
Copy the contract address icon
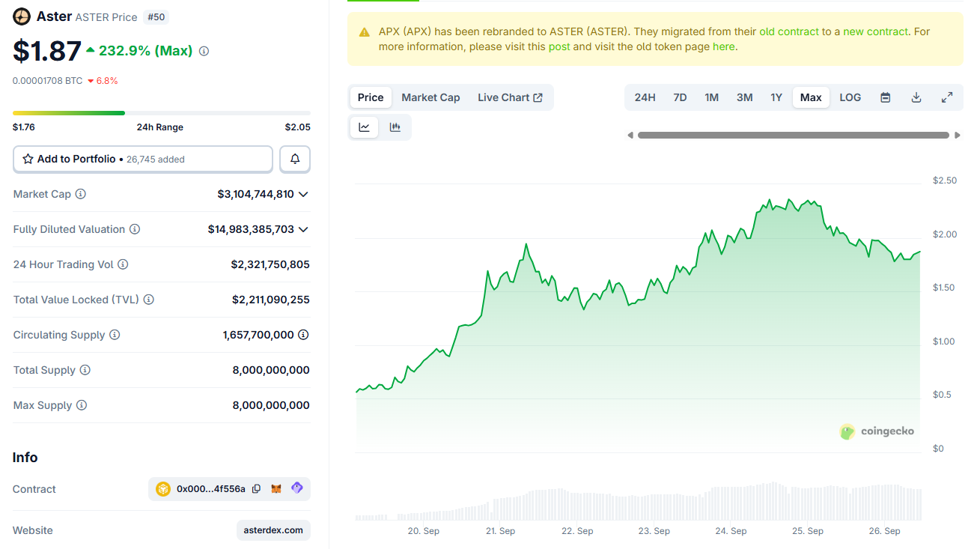[x=257, y=489]
